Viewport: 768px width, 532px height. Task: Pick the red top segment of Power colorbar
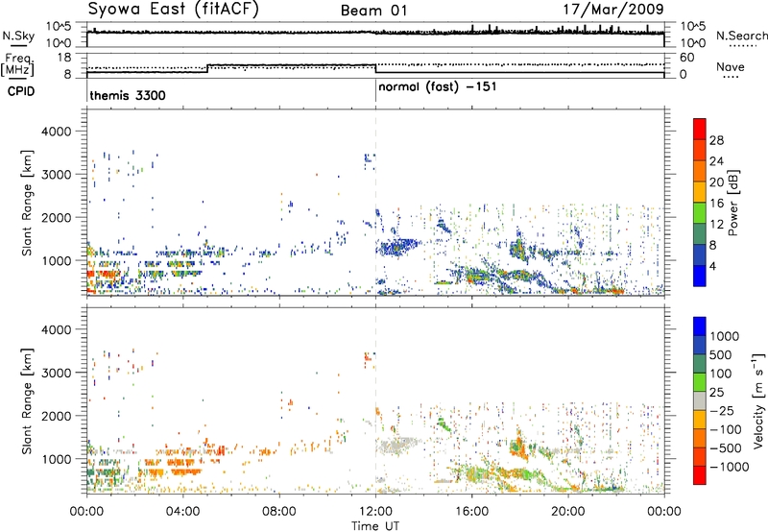point(700,129)
